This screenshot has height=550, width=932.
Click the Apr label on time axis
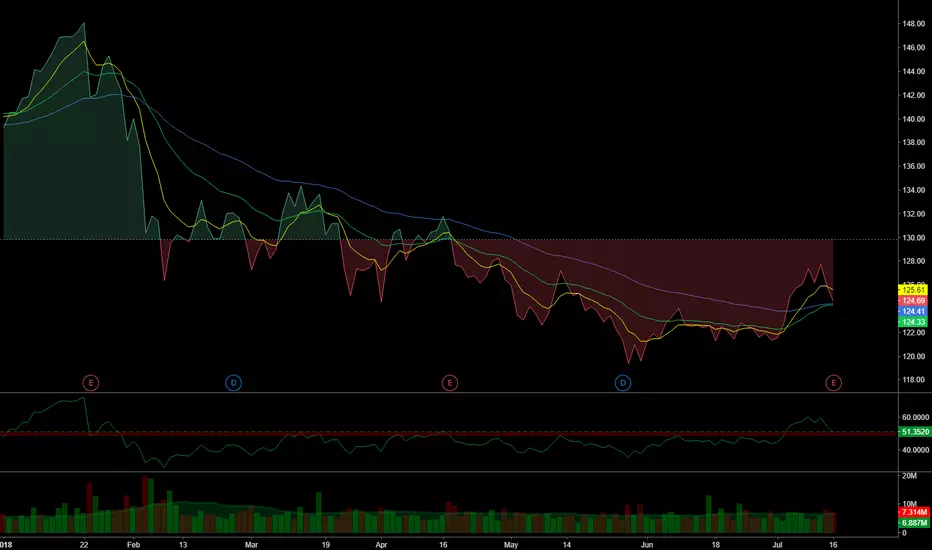point(381,545)
